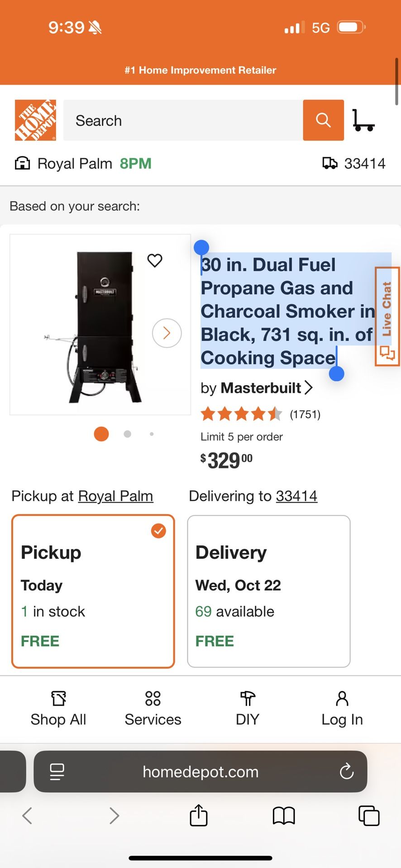Expand Masterbuilt brand chevron
Image resolution: width=401 pixels, height=868 pixels.
pos(309,387)
